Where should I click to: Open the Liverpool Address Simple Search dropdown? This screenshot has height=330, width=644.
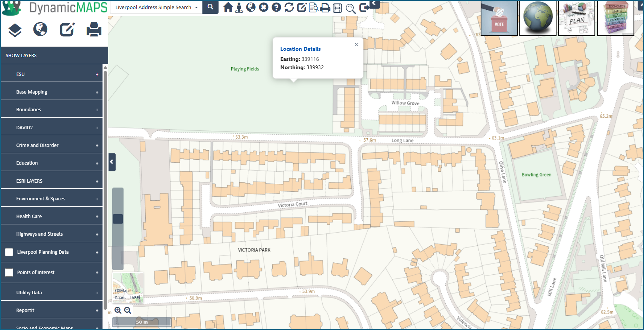tap(157, 7)
